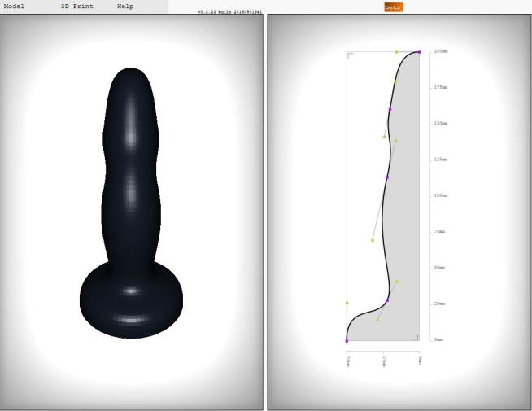Select yellow handle near 40mm height

click(x=396, y=282)
